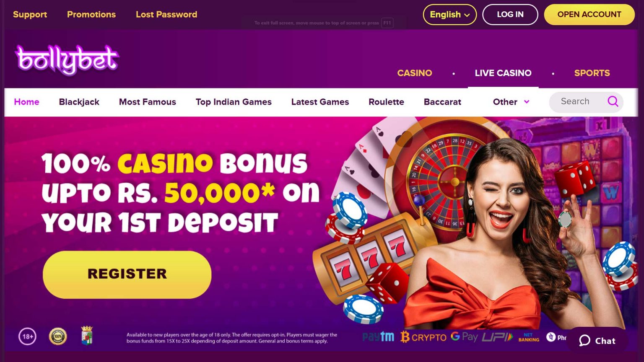The height and width of the screenshot is (362, 644).
Task: Click the gold 100% guarantee seal
Action: 58,336
